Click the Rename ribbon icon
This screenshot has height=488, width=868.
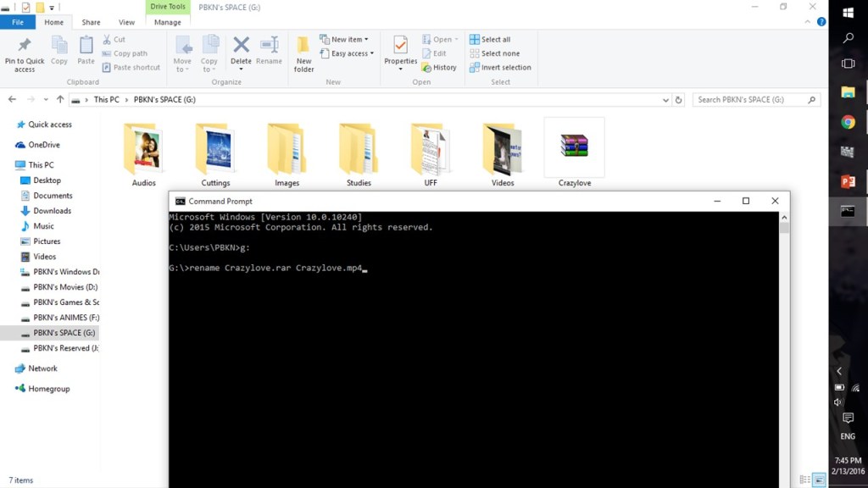(x=269, y=51)
